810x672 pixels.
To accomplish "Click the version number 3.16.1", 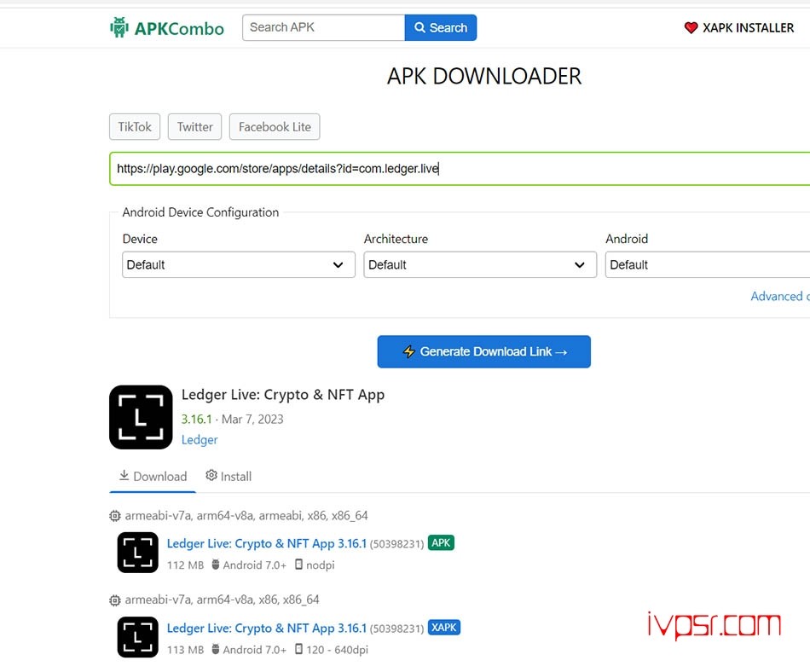I will [x=196, y=419].
